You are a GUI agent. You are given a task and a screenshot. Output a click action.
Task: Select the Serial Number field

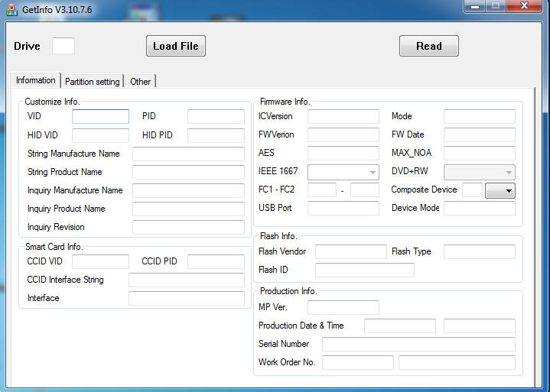[x=418, y=344]
